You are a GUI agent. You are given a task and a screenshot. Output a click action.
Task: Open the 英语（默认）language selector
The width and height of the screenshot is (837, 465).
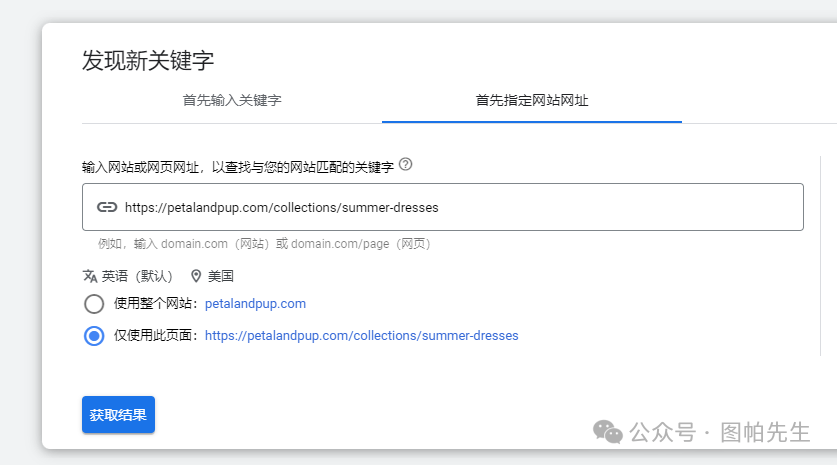click(x=137, y=276)
